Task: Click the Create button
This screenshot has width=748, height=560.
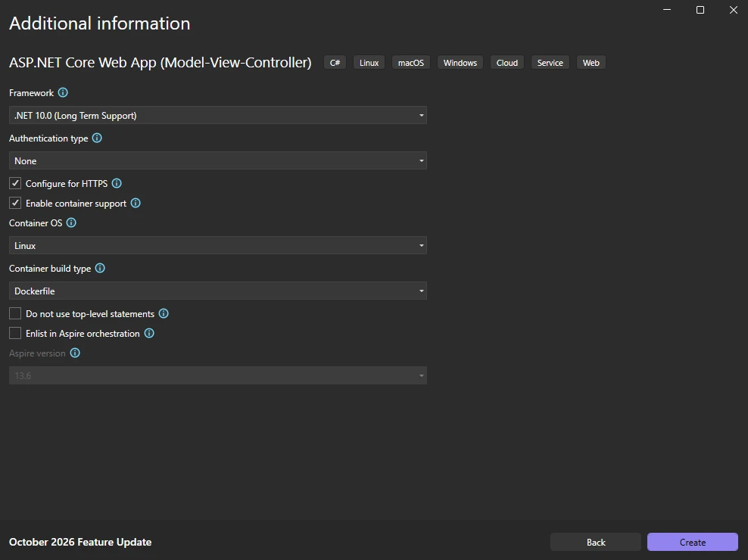Action: 693,542
